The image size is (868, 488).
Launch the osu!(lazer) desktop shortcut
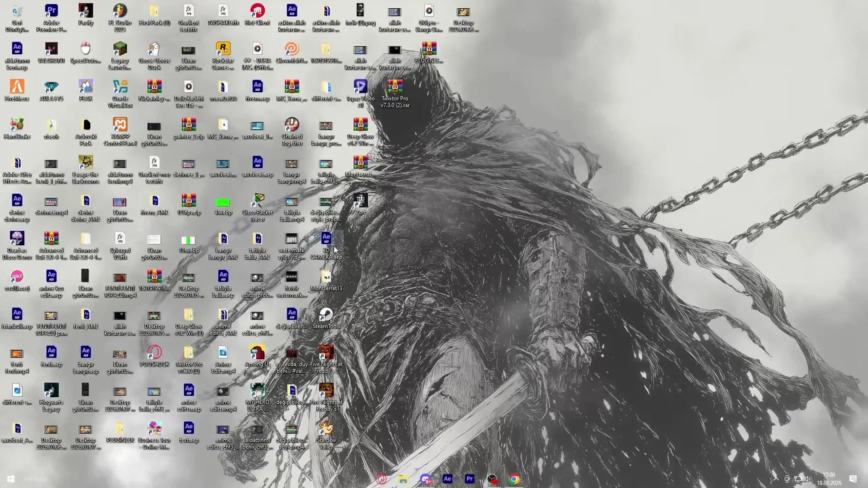[17, 281]
